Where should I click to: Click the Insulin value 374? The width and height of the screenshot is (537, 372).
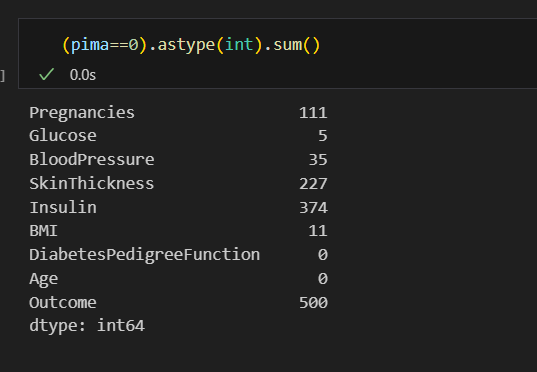[x=313, y=208]
